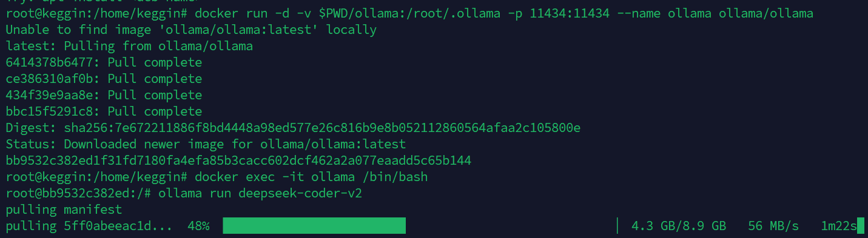This screenshot has height=238, width=868.
Task: Click the long container ID starting bb9532c382ed1f31
Action: pos(238,160)
